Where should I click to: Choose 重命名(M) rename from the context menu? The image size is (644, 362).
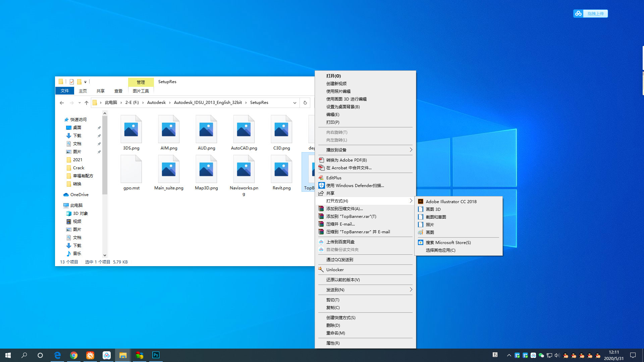pos(335,333)
